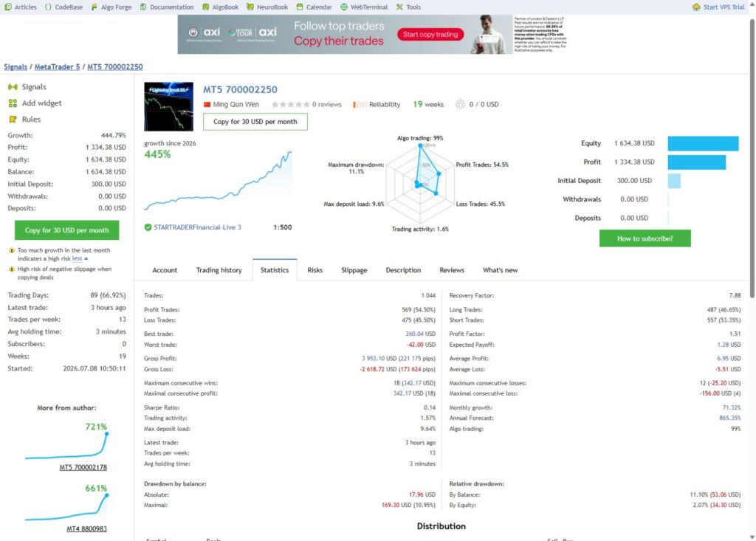Open STARTRADERFinancial-Live 3 broker link
756x541 pixels.
click(x=197, y=227)
